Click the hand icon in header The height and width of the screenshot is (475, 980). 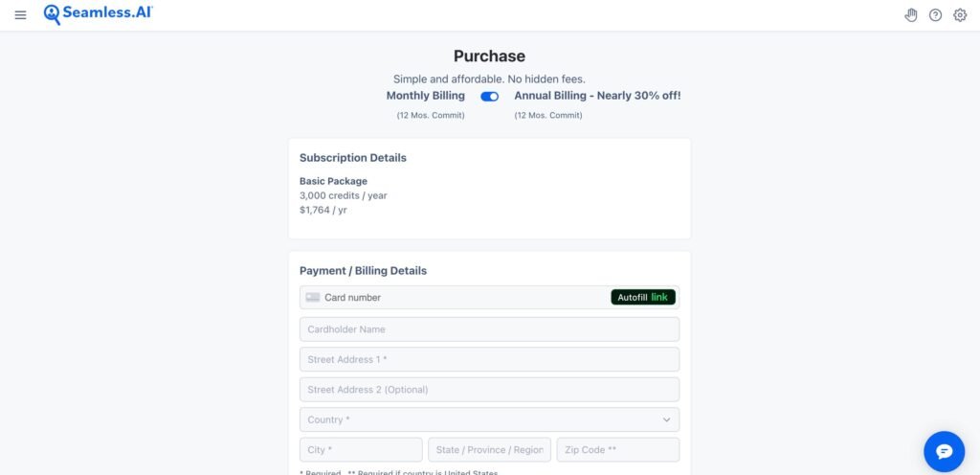coord(911,15)
